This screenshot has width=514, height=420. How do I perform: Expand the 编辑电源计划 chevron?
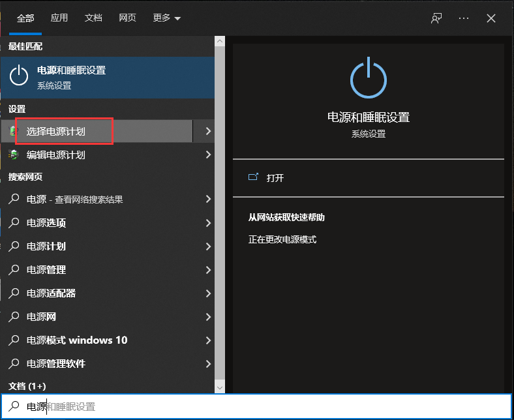pos(208,155)
